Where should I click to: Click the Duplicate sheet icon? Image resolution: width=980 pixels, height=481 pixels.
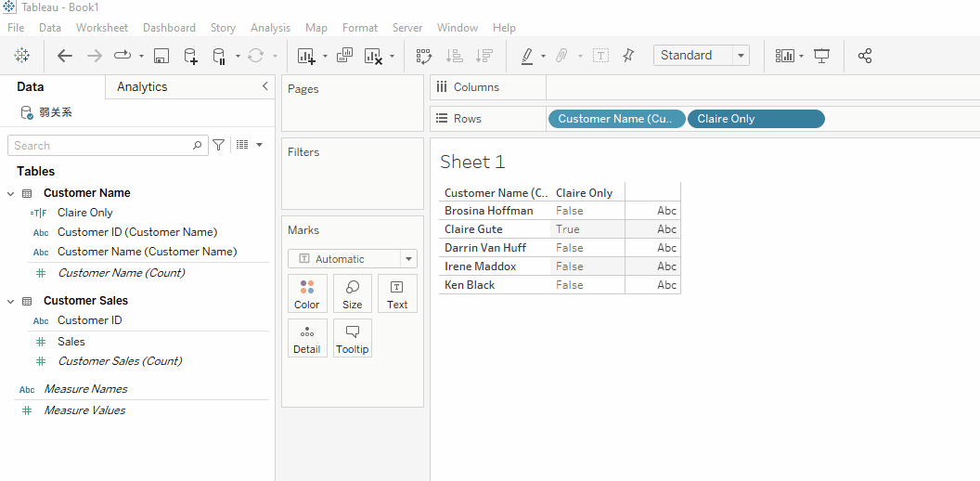pos(344,56)
